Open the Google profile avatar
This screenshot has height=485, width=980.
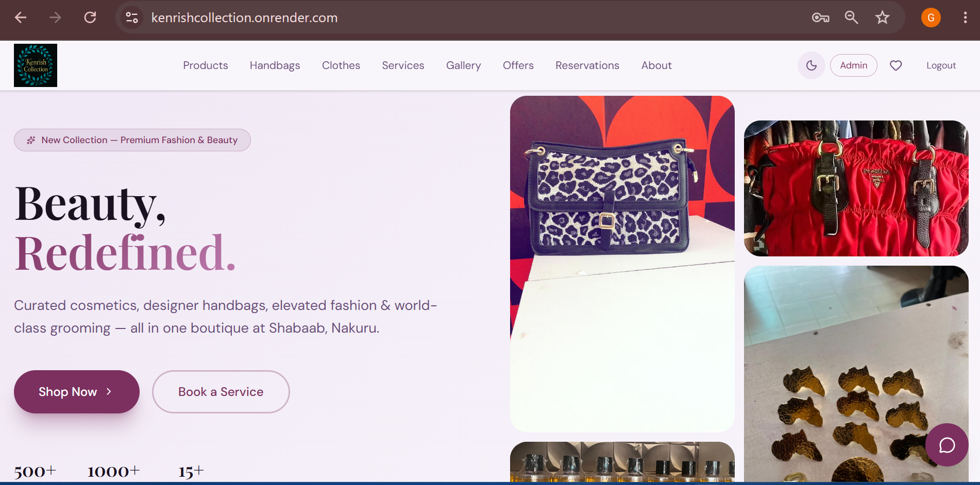click(x=931, y=18)
